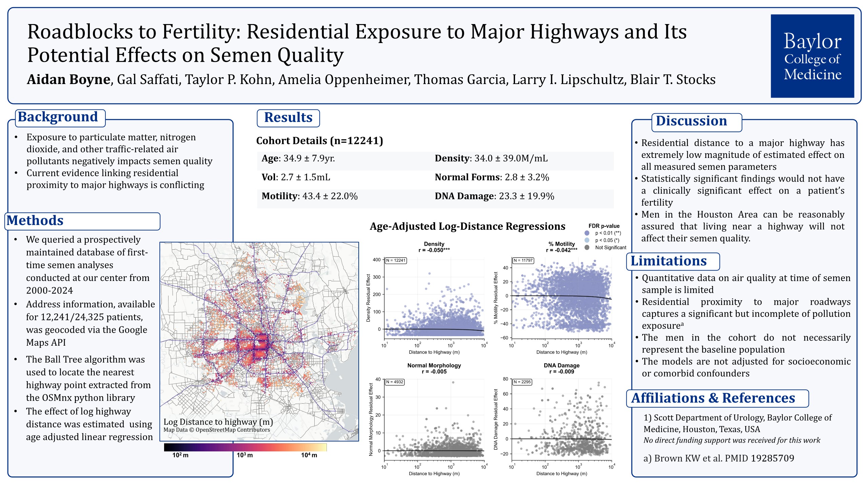Click the purple p < 0.01 legend dot
868x488 pixels.
coord(587,233)
